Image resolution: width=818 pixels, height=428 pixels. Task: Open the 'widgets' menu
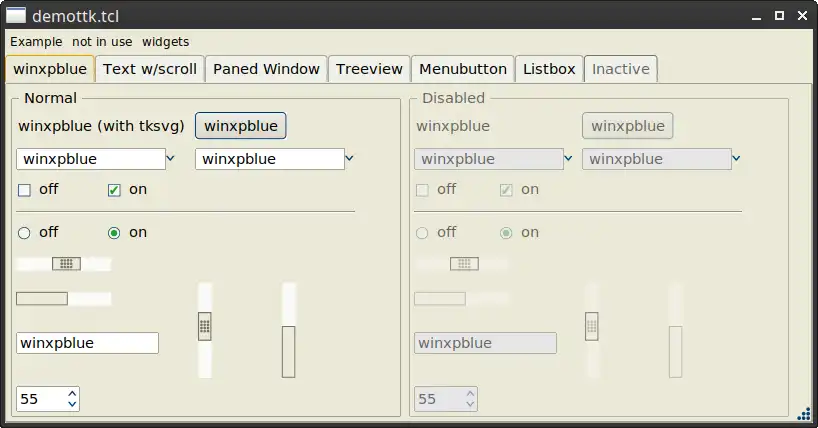pyautogui.click(x=165, y=42)
